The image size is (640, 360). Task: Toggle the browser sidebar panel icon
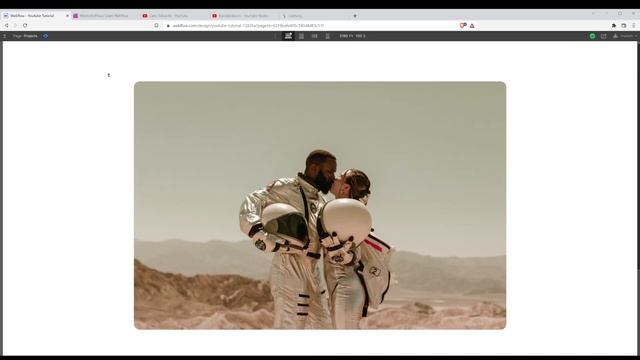(x=624, y=25)
